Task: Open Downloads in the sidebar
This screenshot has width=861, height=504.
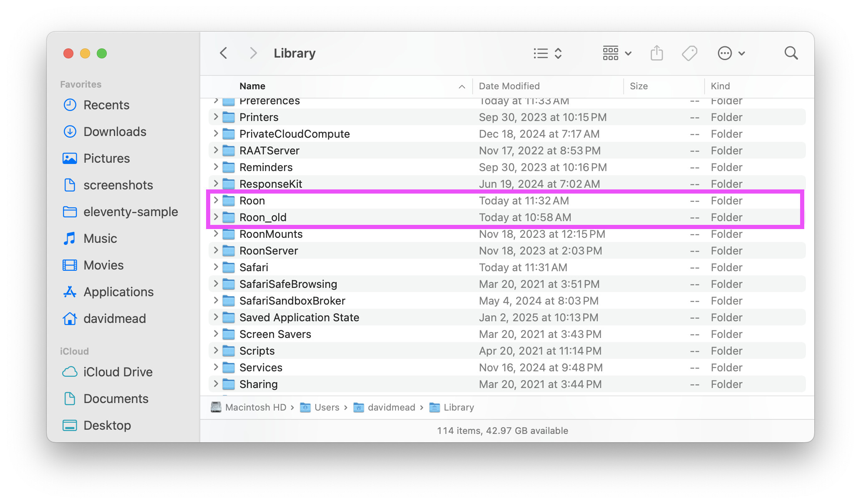Action: 104,131
